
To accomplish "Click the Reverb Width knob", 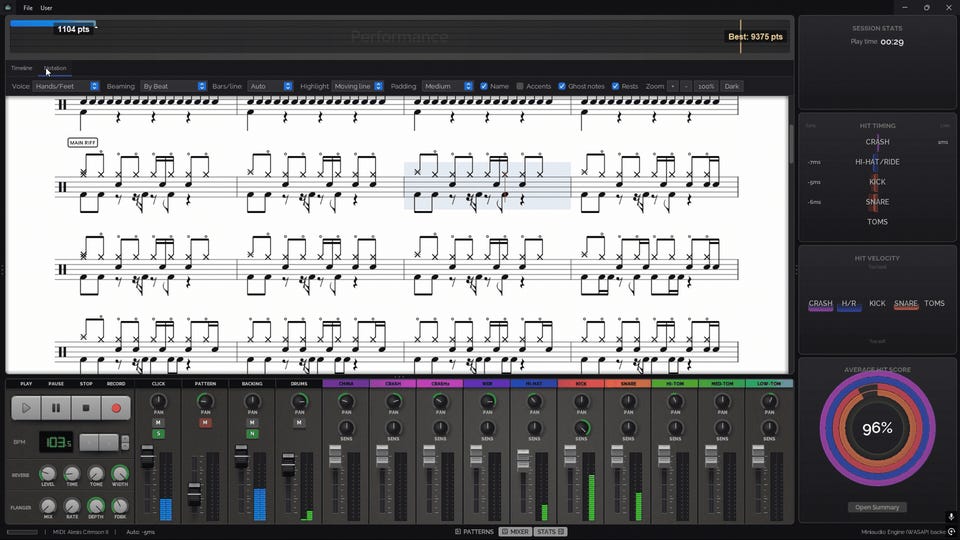I will 120,473.
